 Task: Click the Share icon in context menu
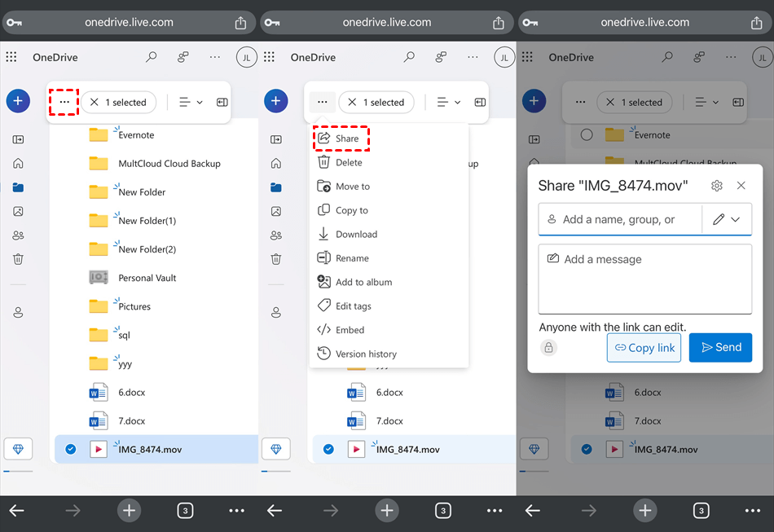click(x=324, y=138)
